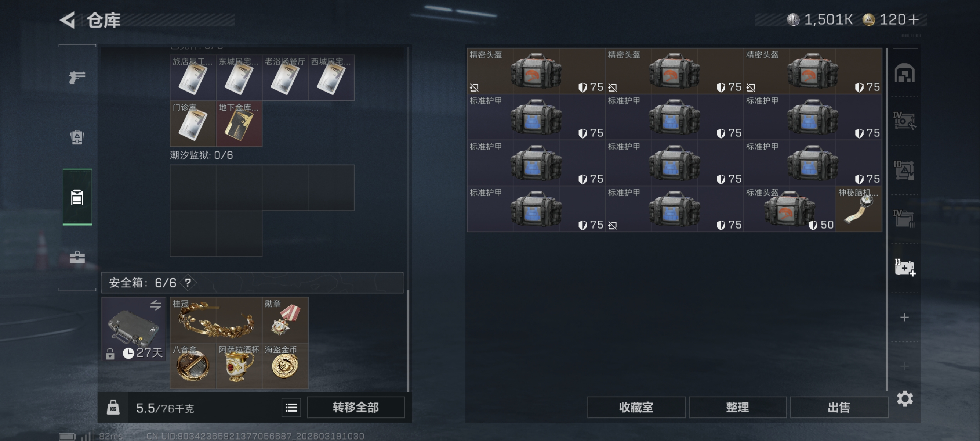Click the question mark next to 安全箱 6/6
980x441 pixels.
tap(188, 283)
